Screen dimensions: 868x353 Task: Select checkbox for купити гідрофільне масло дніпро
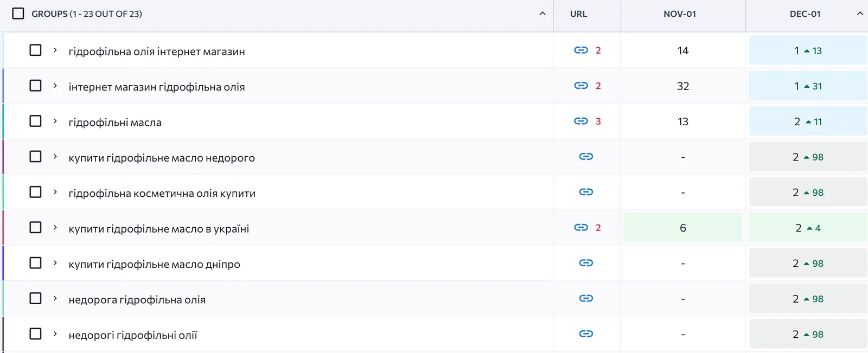tap(35, 263)
